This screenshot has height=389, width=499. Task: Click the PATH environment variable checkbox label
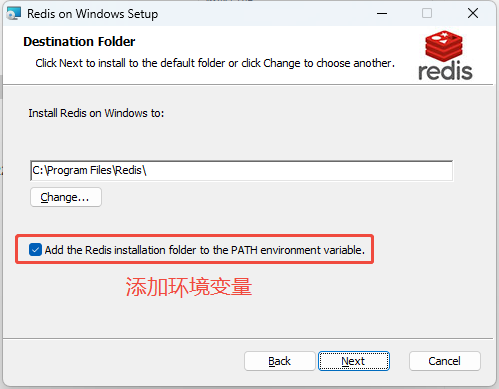[205, 250]
